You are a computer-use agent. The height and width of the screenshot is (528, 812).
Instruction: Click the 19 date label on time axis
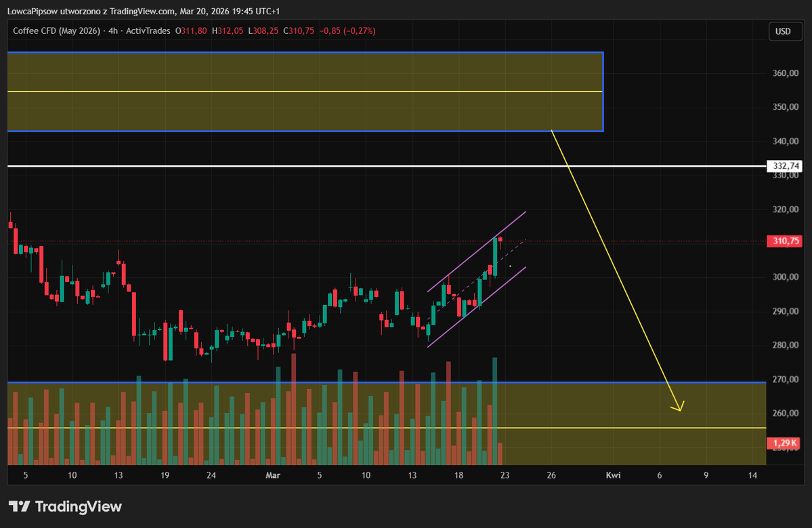point(165,475)
